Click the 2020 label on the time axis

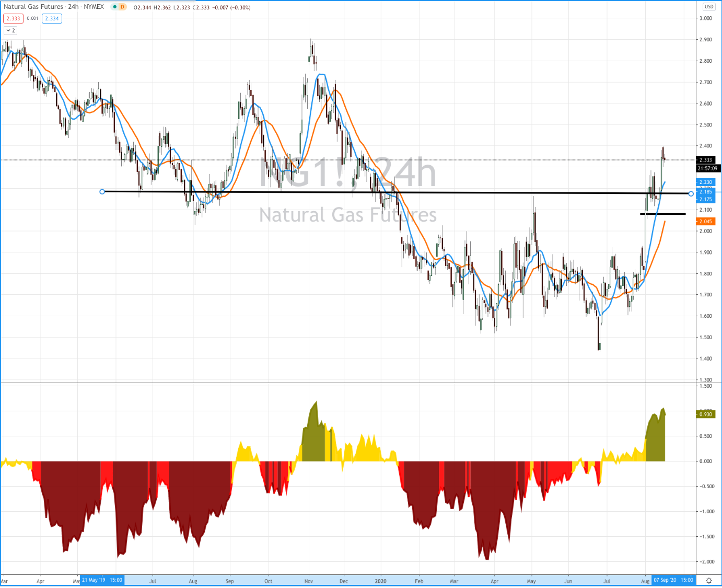[x=381, y=581]
